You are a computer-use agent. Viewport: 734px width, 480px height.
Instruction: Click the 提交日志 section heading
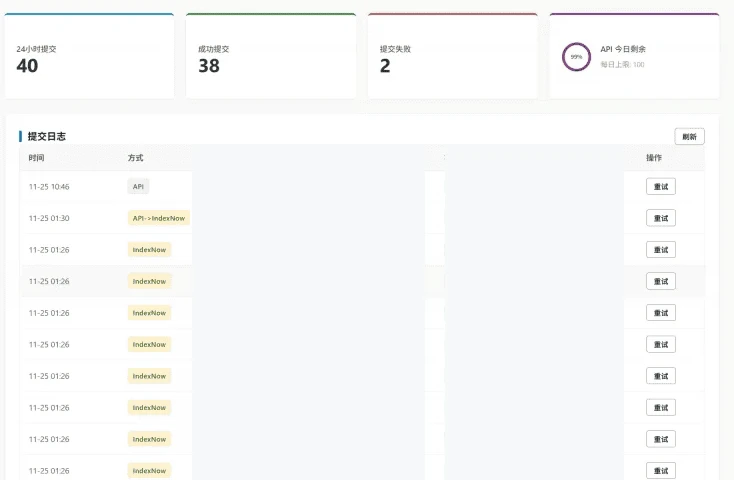coord(46,136)
